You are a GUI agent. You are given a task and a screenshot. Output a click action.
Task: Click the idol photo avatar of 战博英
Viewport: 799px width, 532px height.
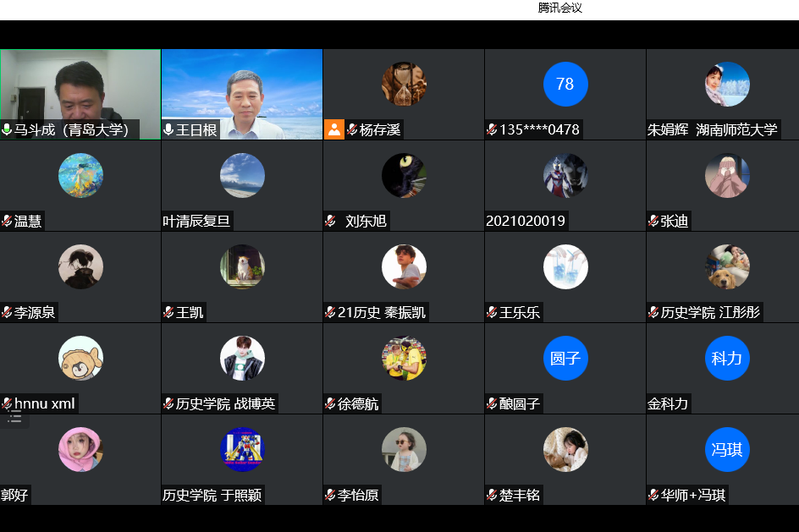242,358
